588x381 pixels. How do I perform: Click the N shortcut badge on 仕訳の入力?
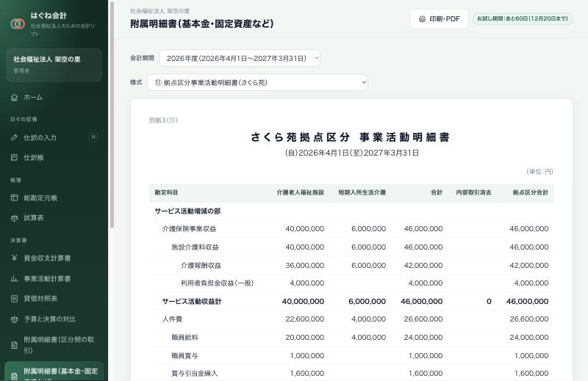pyautogui.click(x=93, y=137)
